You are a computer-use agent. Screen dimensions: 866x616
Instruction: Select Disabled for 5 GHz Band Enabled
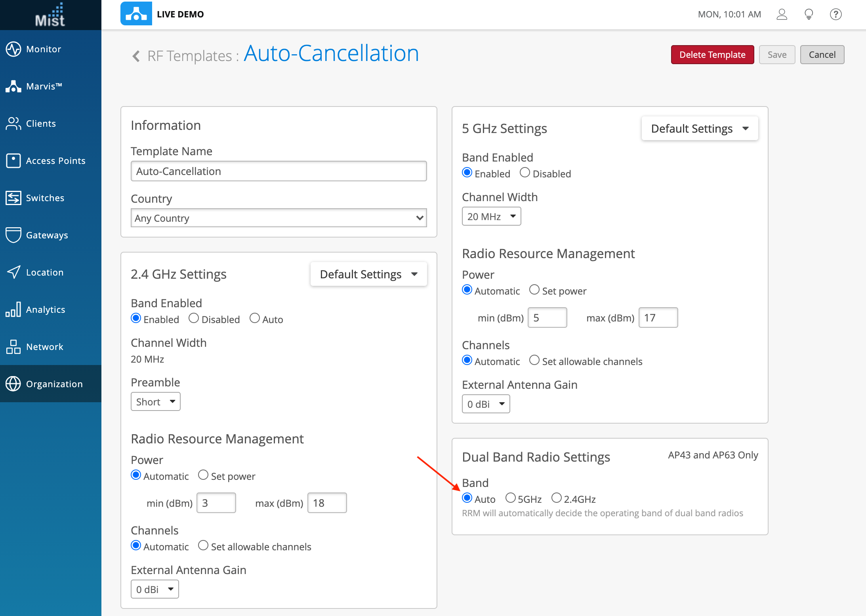pos(525,173)
